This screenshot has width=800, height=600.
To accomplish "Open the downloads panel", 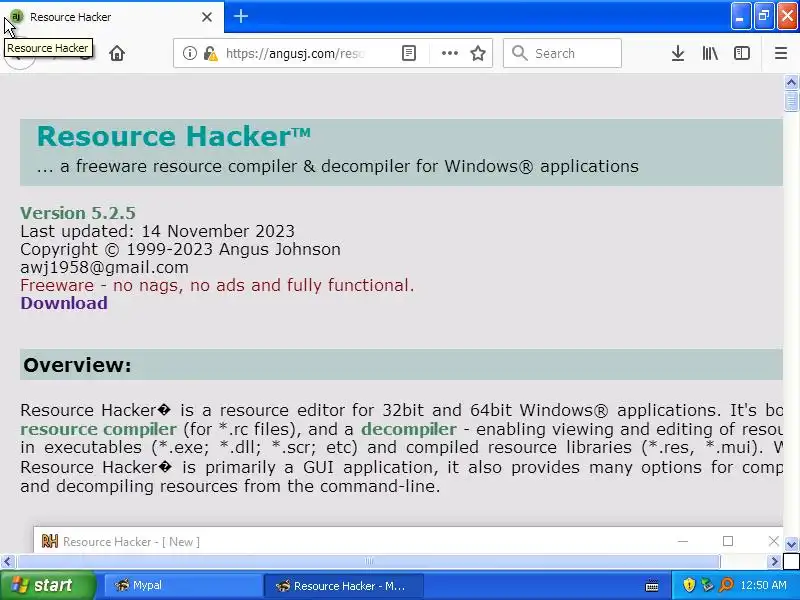I will [678, 53].
